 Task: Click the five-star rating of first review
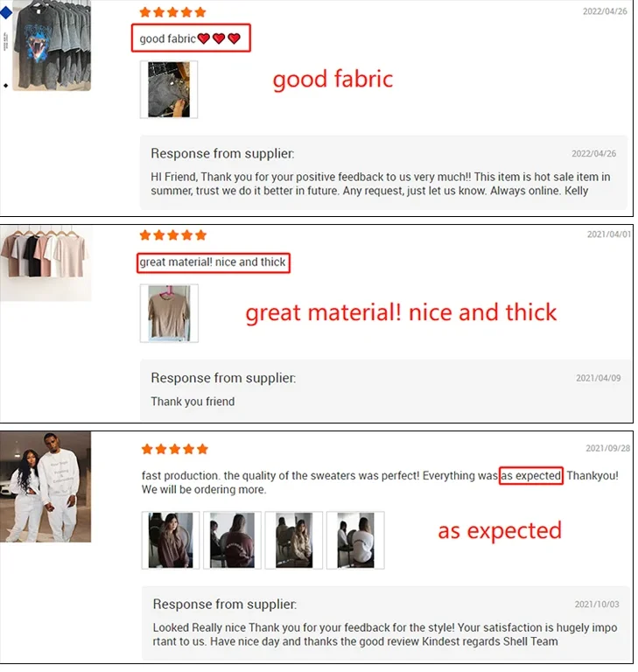(172, 12)
